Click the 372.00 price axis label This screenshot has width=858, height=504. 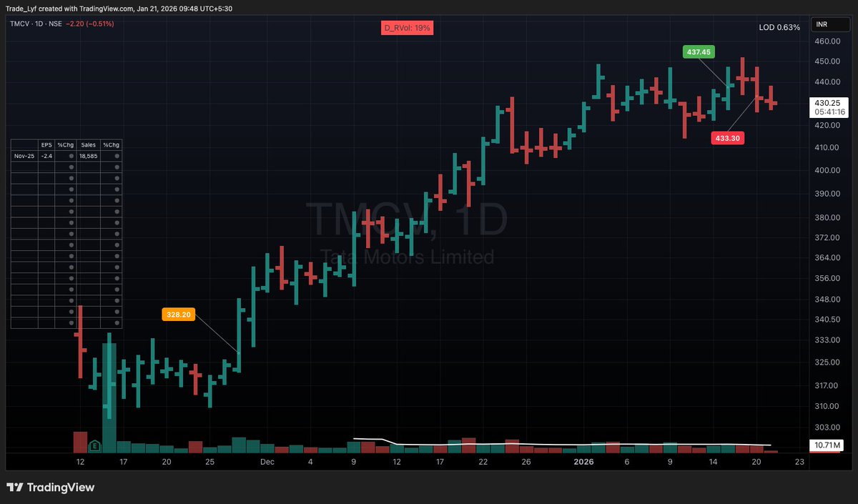click(x=827, y=237)
